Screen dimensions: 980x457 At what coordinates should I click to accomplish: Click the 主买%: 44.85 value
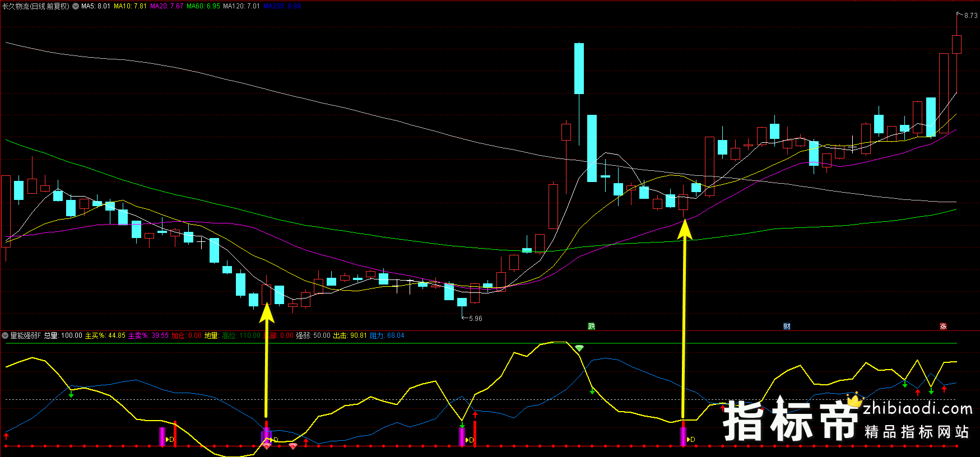105,335
